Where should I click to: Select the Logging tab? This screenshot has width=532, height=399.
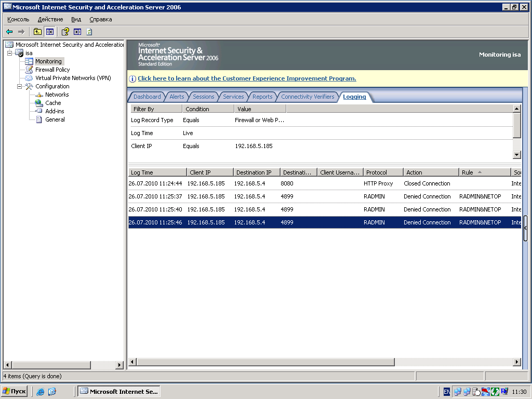click(354, 97)
